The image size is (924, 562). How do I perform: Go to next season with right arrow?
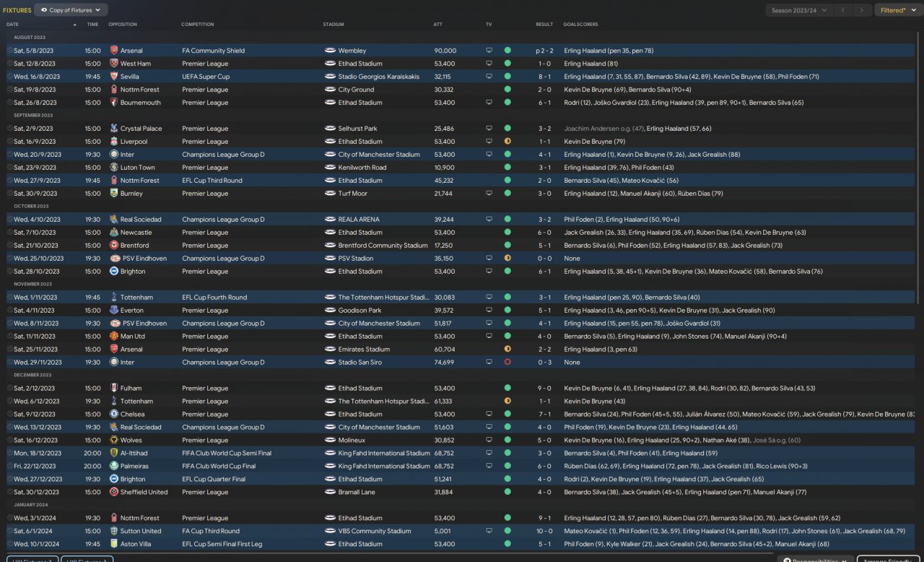862,10
